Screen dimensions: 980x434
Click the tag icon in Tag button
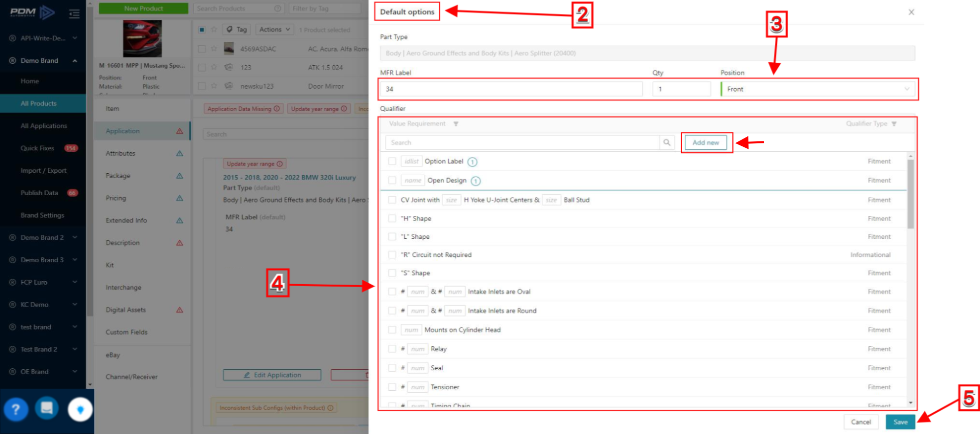(230, 29)
